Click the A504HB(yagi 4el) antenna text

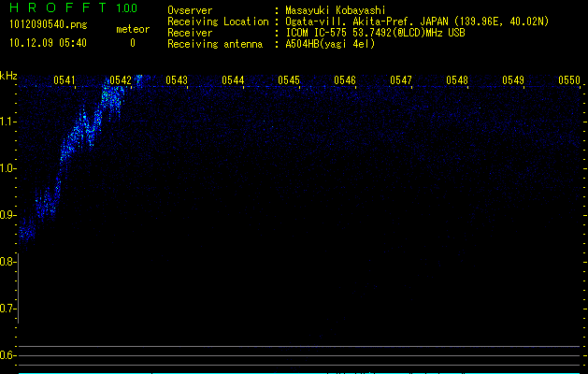(330, 44)
